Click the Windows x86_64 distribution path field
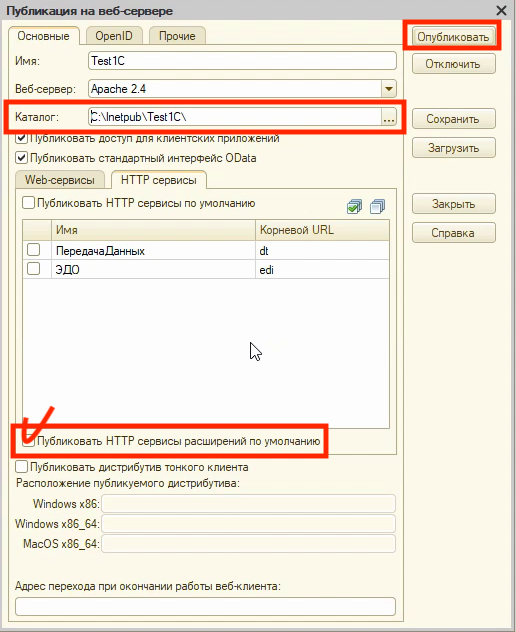Screen dimensions: 516x632 click(248, 524)
